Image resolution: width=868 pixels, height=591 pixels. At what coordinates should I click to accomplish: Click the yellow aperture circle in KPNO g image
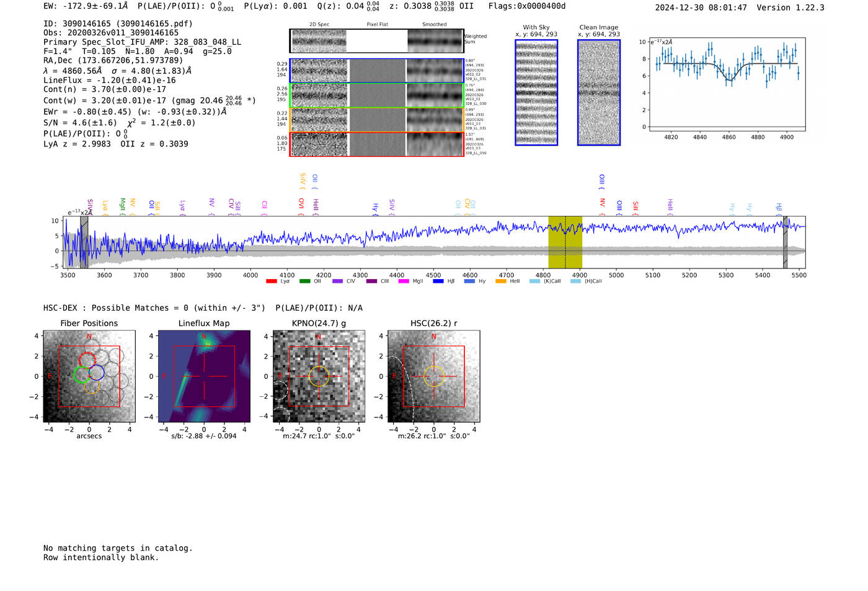[x=319, y=376]
